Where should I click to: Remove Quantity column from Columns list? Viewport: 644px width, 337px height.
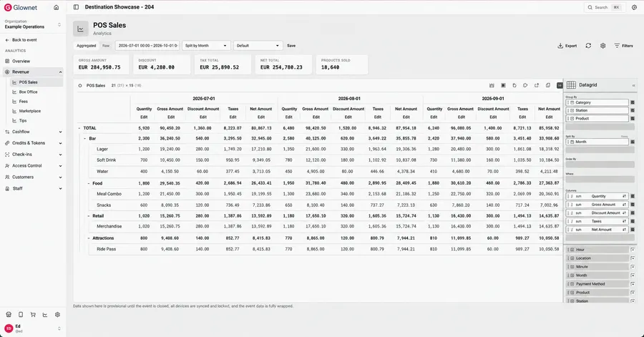point(633,196)
